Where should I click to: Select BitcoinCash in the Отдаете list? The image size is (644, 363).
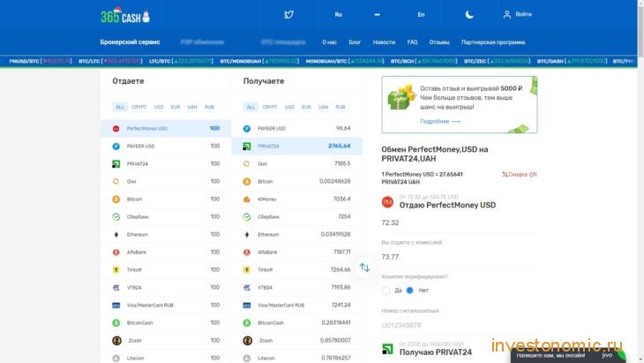coord(166,323)
